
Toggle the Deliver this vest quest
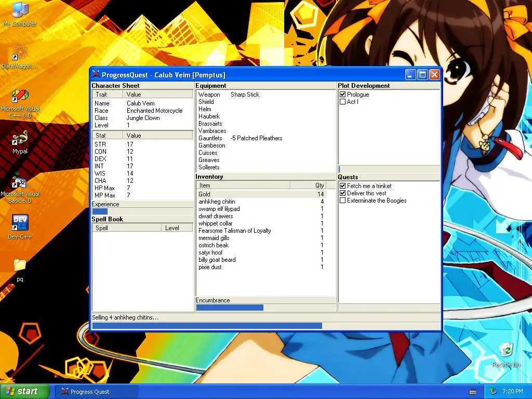coord(343,193)
